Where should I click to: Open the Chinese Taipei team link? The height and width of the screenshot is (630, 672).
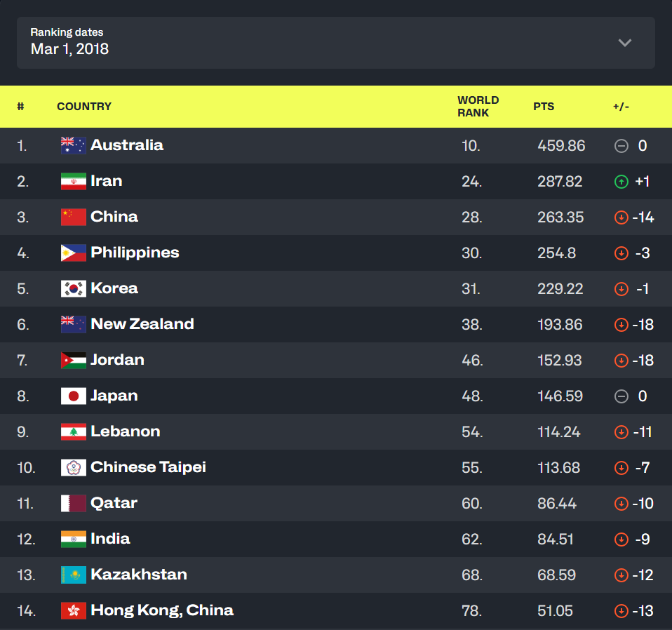pyautogui.click(x=148, y=467)
